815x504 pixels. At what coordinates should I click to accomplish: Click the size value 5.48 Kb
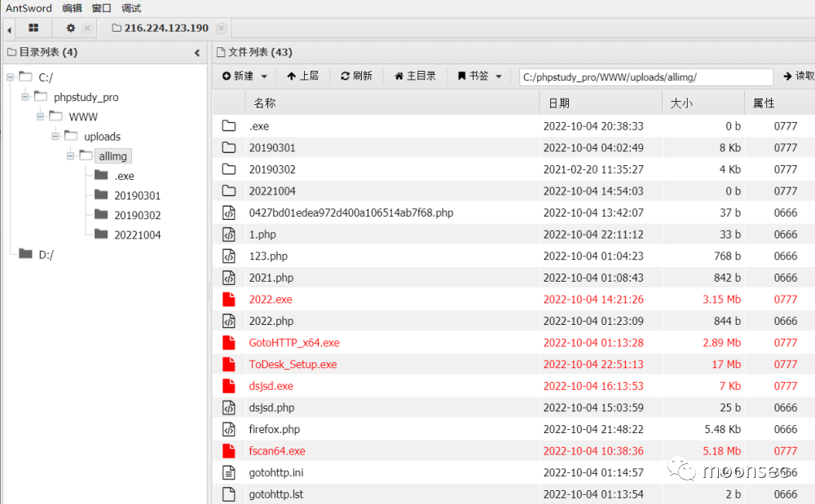click(722, 429)
